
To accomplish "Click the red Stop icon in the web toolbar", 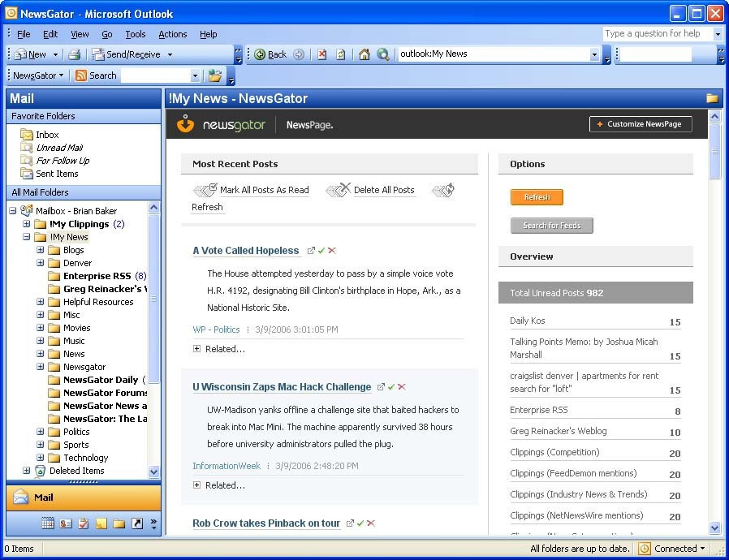I will point(321,54).
